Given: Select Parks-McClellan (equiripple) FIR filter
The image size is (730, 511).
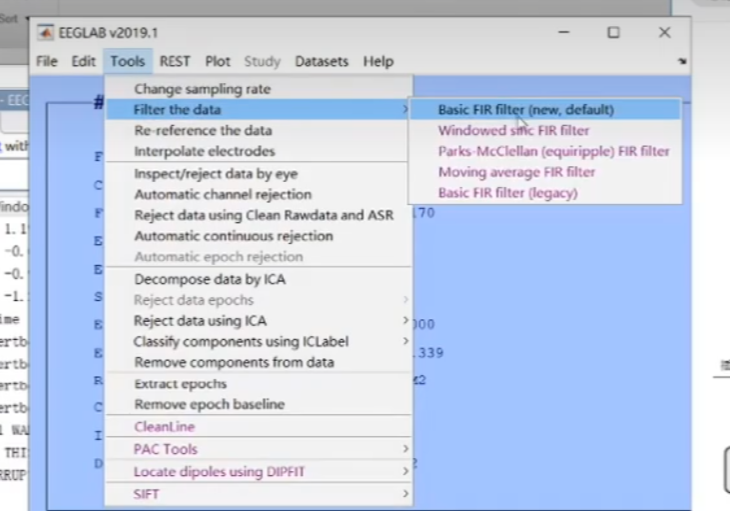Looking at the screenshot, I should coord(553,152).
